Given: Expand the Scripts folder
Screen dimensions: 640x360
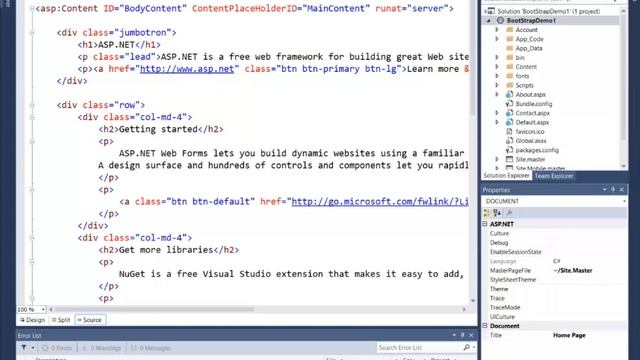Looking at the screenshot, I should (x=497, y=85).
